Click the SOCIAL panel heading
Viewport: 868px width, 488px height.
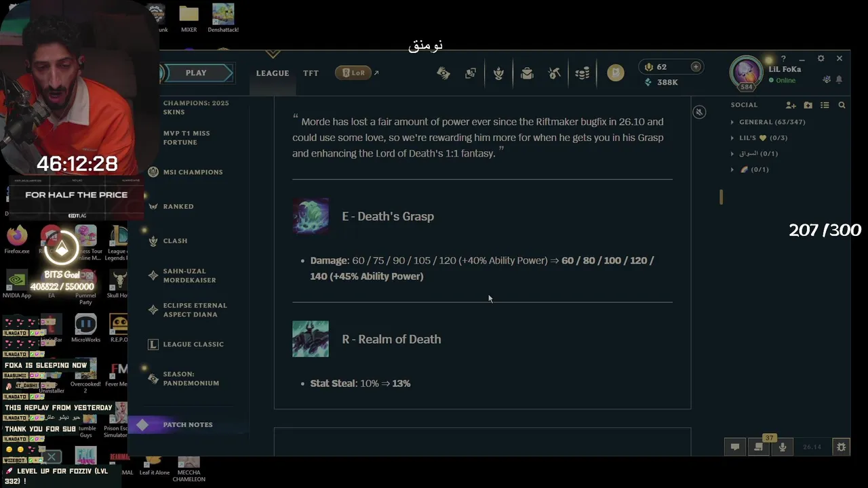click(744, 105)
